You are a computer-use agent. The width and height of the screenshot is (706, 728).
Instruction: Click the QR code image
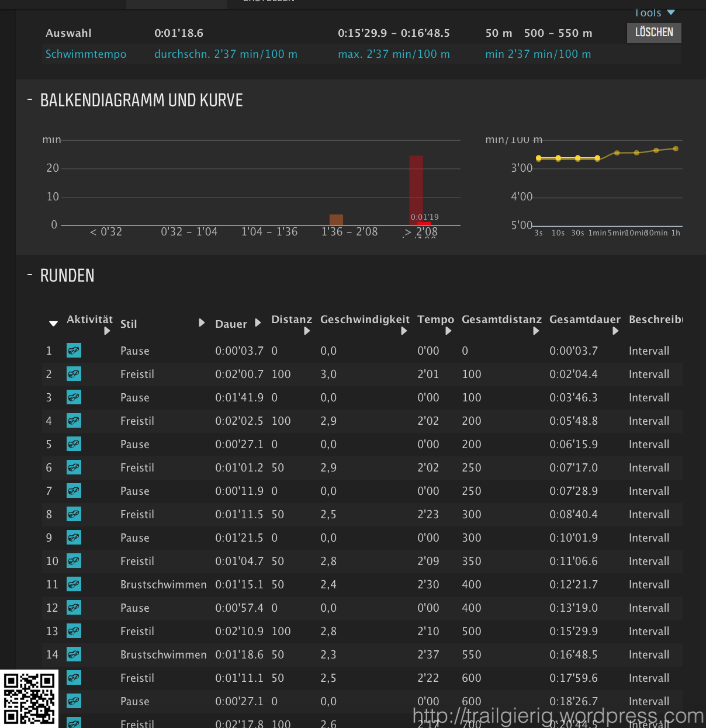click(x=29, y=699)
